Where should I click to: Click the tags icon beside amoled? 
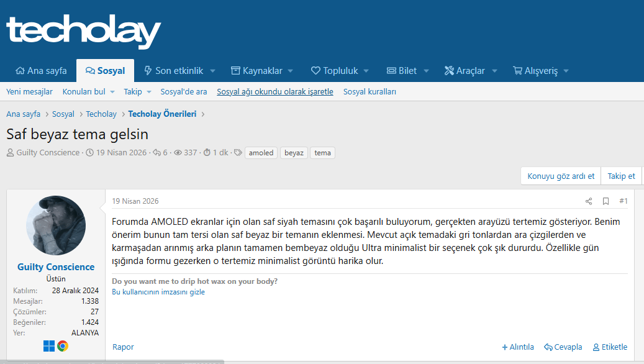click(238, 152)
